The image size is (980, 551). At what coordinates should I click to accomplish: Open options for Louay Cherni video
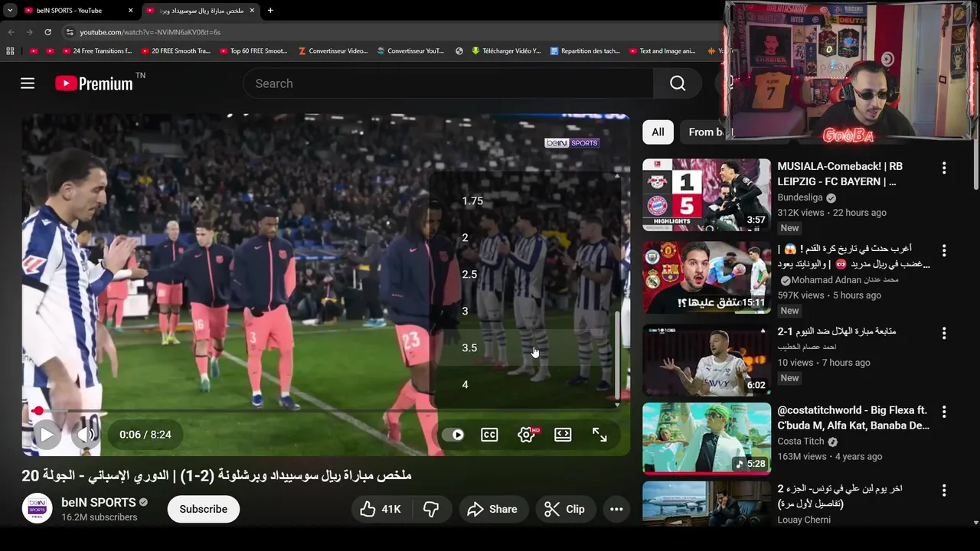944,490
